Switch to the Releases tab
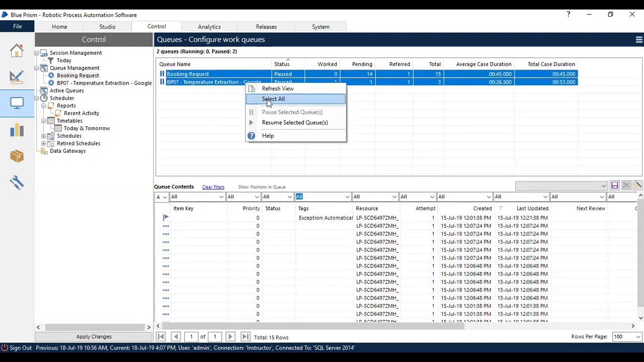This screenshot has height=362, width=644. (x=266, y=27)
